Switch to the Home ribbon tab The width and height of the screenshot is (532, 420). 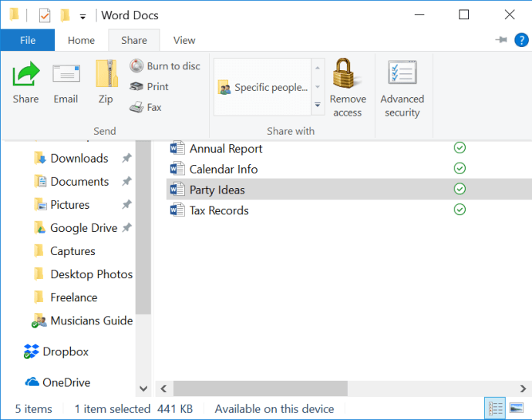click(81, 40)
